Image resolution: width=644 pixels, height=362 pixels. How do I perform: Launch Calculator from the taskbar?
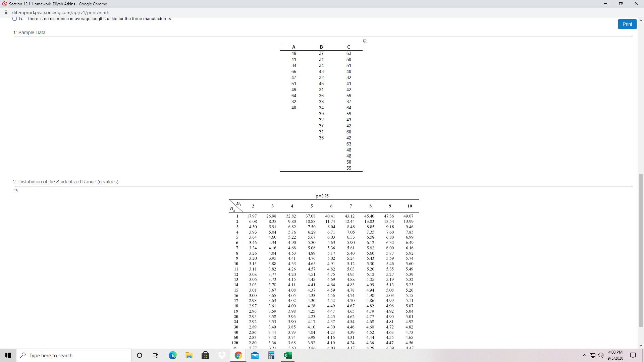click(271, 355)
